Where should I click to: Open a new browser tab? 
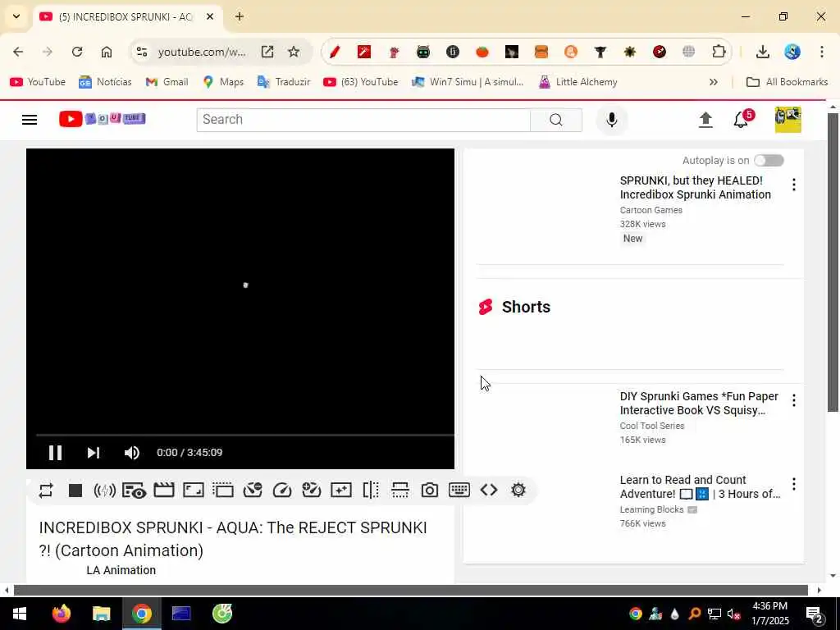click(x=240, y=16)
